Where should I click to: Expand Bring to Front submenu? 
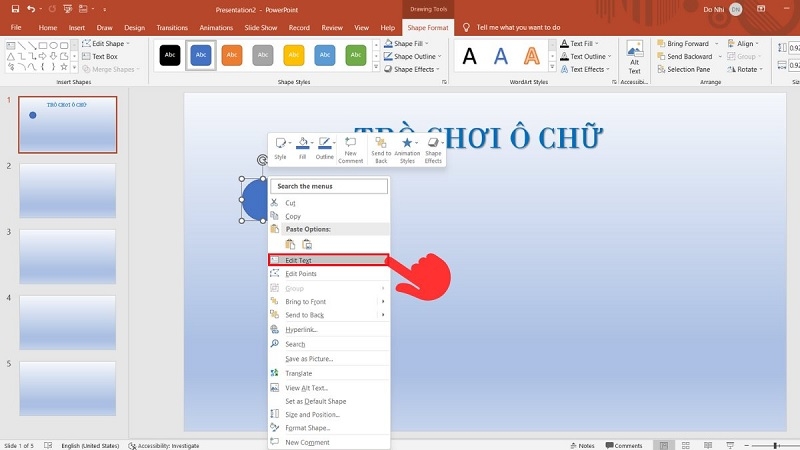(x=329, y=302)
